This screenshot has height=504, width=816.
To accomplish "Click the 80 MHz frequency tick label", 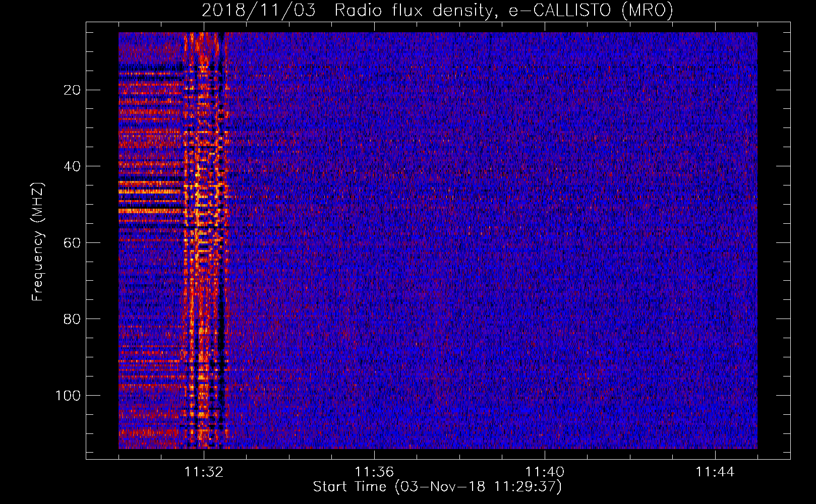I will [x=73, y=319].
